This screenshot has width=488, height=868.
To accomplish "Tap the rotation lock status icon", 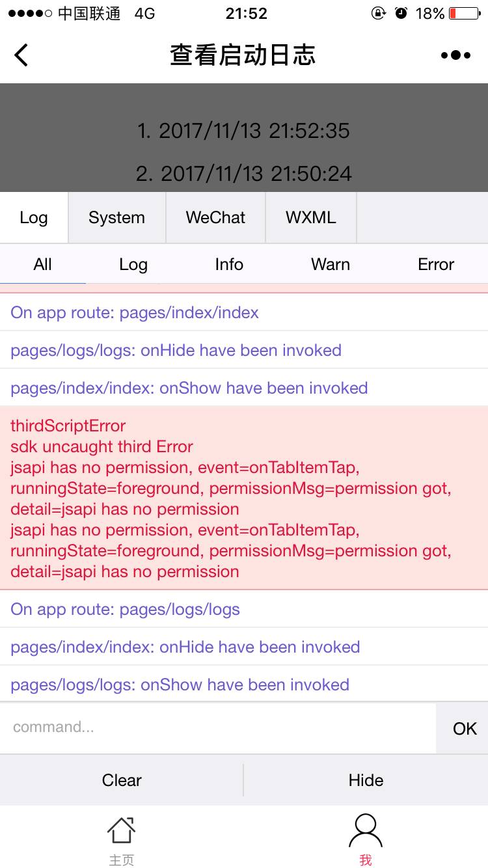I will [379, 14].
